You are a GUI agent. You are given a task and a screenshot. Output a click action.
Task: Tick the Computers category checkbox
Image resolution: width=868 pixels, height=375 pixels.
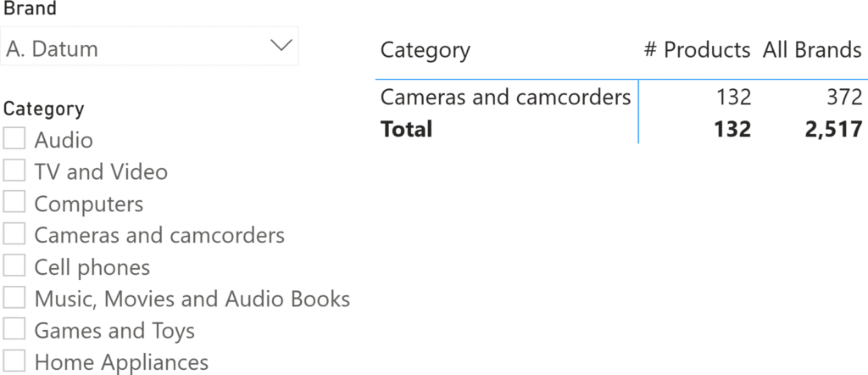point(14,204)
